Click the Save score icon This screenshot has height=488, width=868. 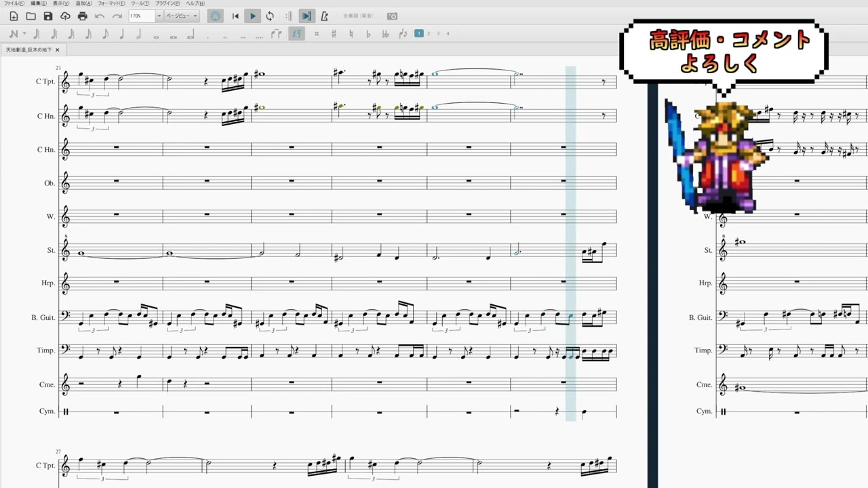coord(47,16)
